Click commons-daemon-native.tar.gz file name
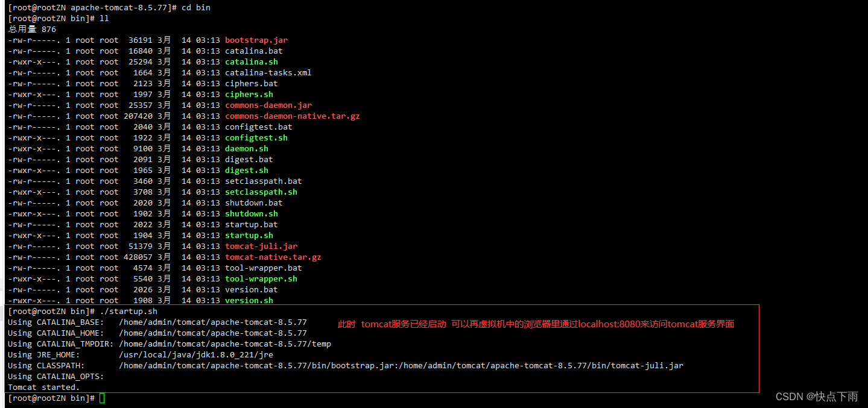 [x=293, y=116]
